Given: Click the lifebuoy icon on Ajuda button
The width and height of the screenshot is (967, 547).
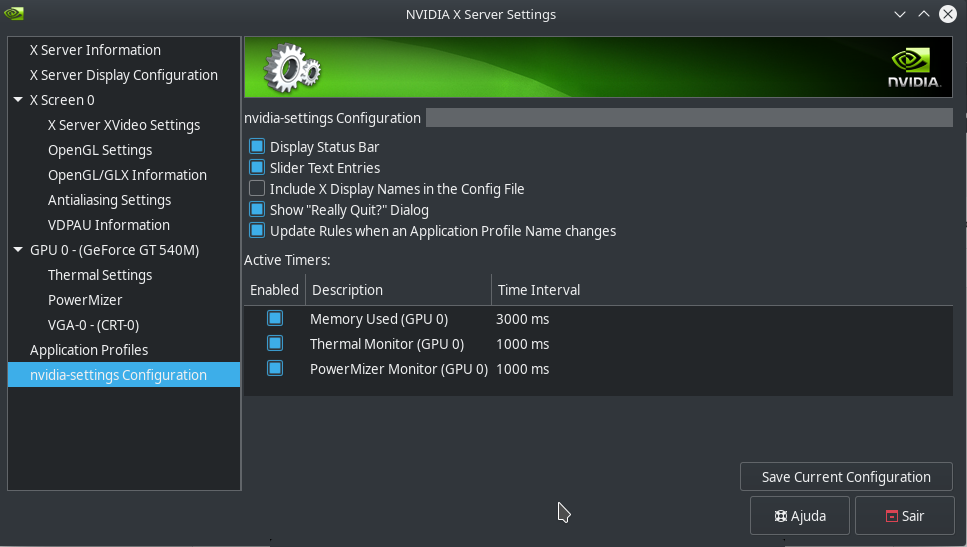Looking at the screenshot, I should point(781,516).
